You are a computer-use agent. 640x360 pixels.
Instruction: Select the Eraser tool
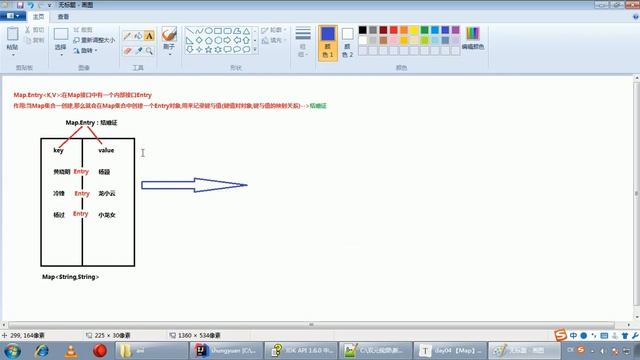click(x=127, y=51)
